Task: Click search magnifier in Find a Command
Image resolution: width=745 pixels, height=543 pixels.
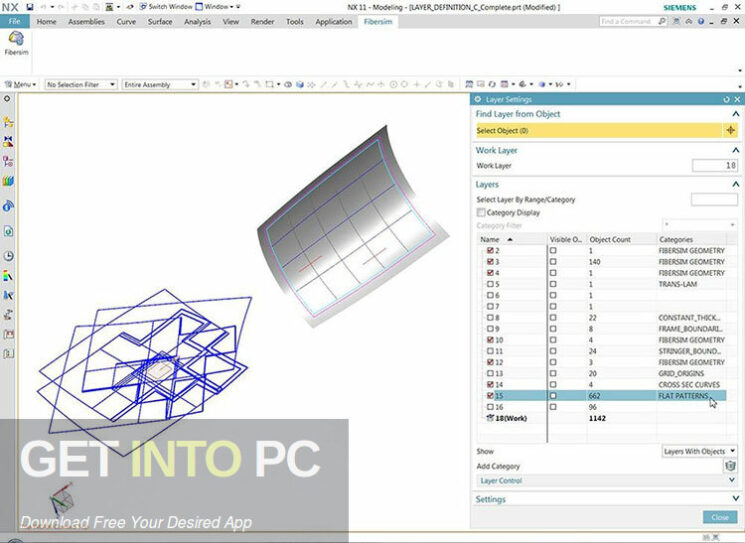Action: (662, 21)
